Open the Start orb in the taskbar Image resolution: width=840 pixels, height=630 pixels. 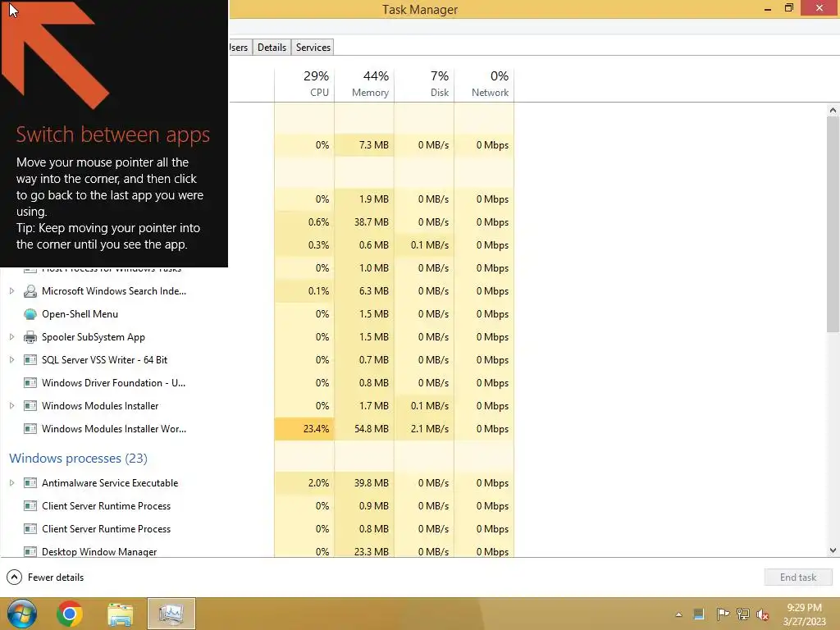22,614
